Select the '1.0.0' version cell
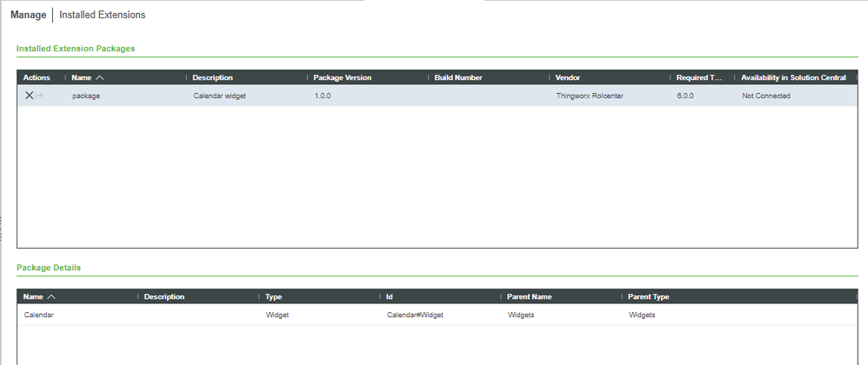The image size is (868, 365). point(323,96)
